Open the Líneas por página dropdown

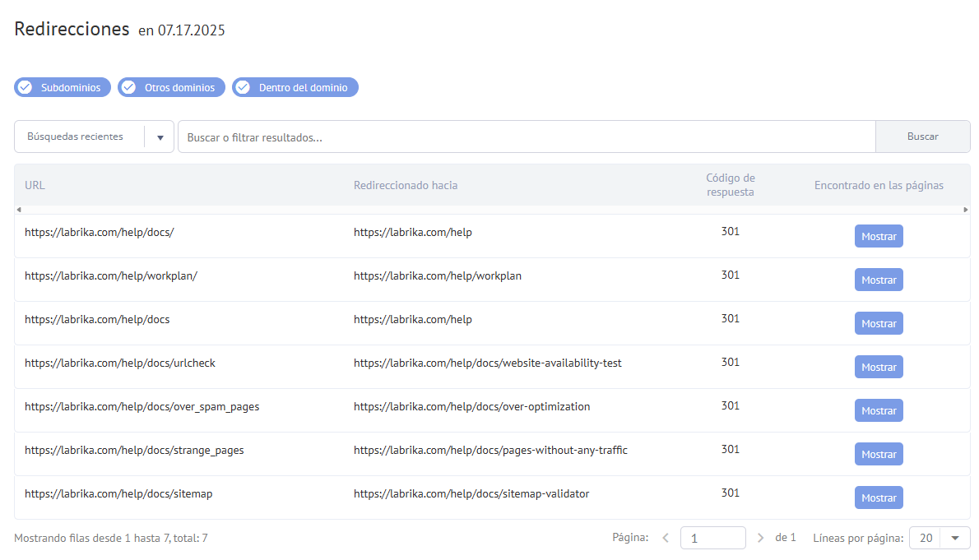(x=940, y=538)
